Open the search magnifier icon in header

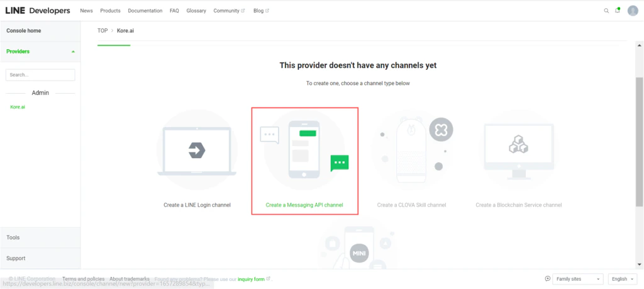click(x=606, y=11)
